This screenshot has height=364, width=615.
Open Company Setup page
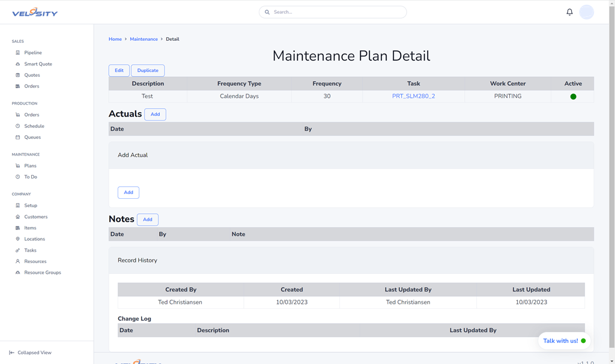(30, 205)
